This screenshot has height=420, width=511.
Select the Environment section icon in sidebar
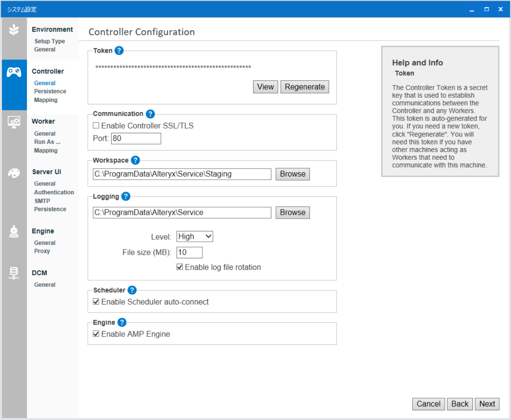(x=14, y=29)
